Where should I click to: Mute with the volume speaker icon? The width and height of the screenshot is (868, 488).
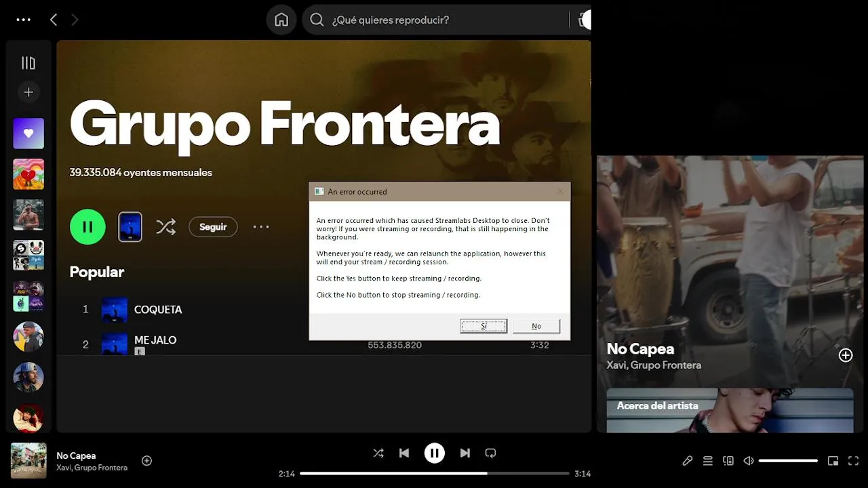749,461
